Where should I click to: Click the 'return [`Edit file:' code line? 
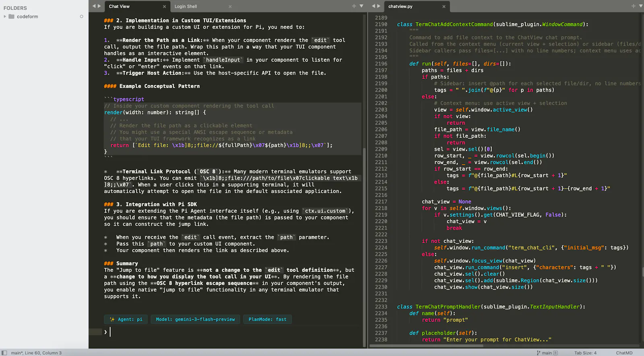(x=221, y=146)
